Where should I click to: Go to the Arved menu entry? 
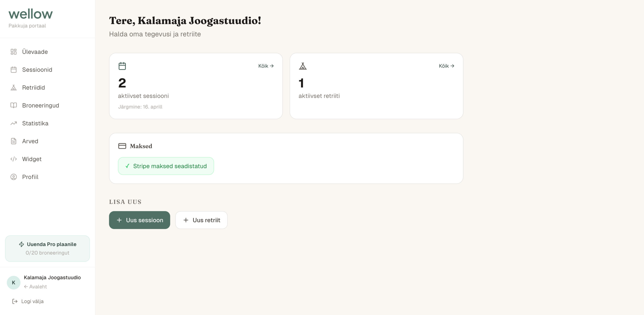coord(30,141)
